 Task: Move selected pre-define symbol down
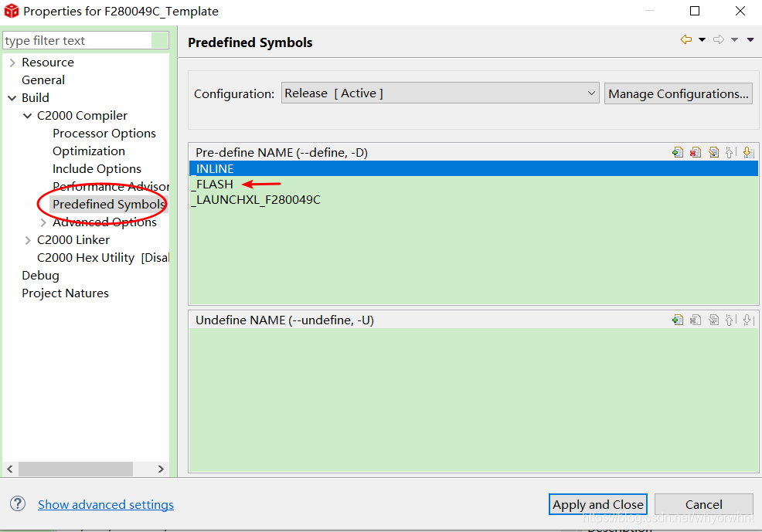click(x=748, y=152)
